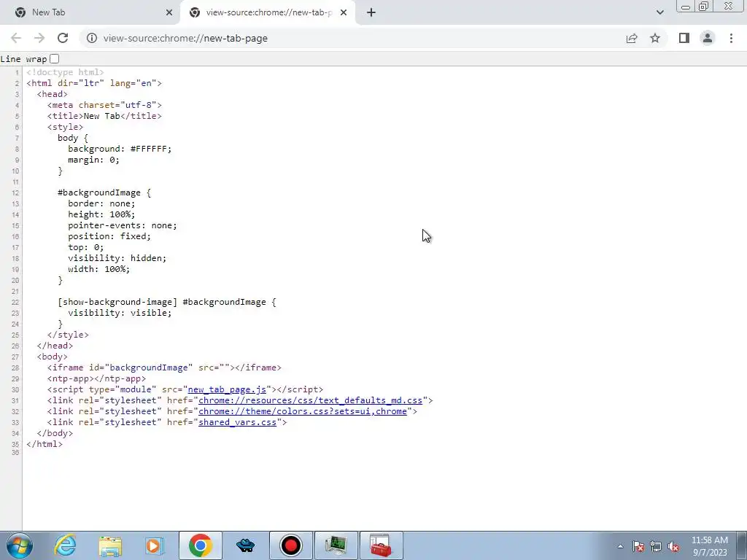Click the #backgroundImage selector on line 12
The height and width of the screenshot is (560, 747).
99,192
